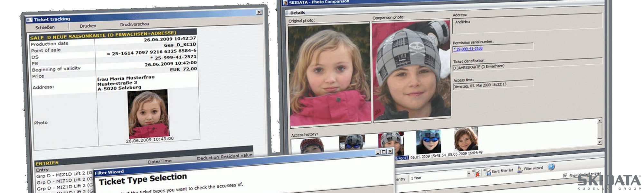
Task: Close the Ticket tracking window
Action: click(x=259, y=12)
